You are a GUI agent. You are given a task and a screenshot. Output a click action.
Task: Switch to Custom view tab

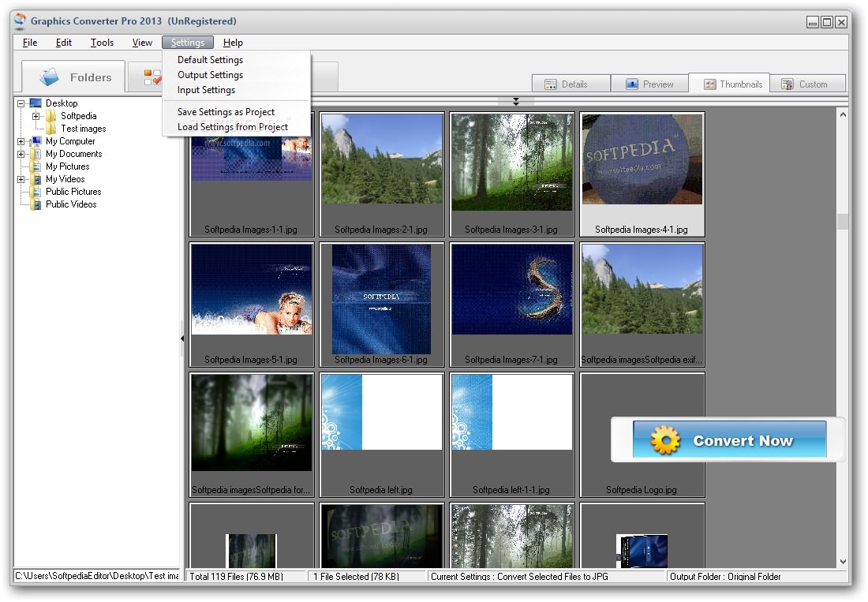pyautogui.click(x=808, y=84)
